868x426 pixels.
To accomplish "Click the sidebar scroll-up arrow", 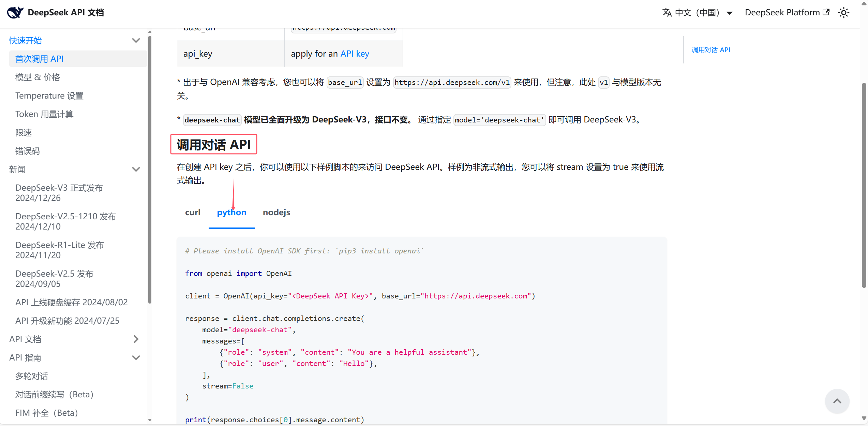I will [150, 32].
